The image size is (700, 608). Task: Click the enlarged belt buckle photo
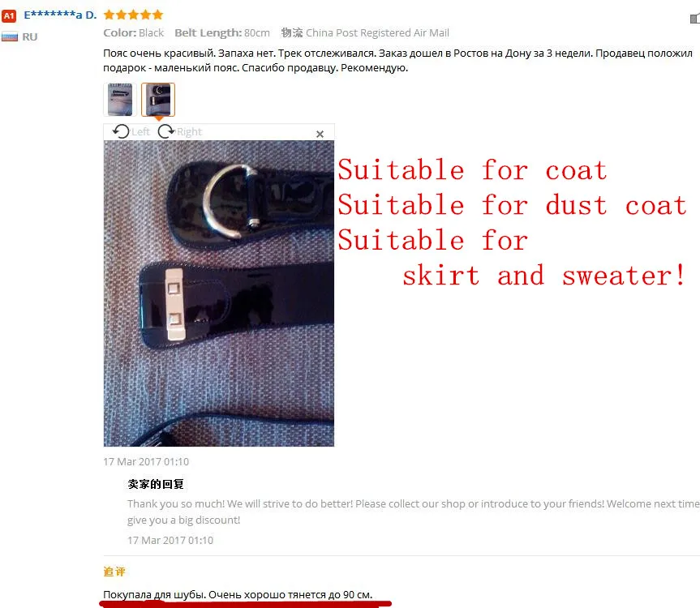(219, 293)
